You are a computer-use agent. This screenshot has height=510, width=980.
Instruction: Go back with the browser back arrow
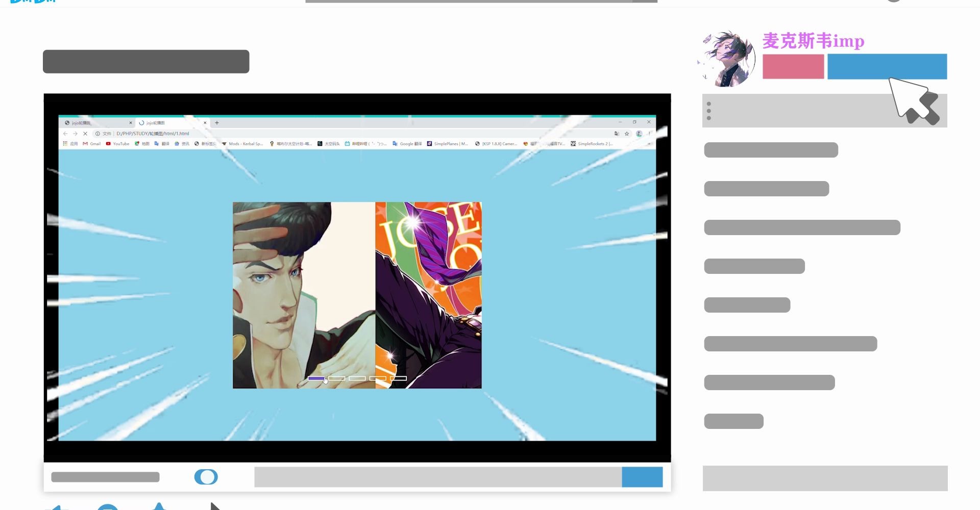pyautogui.click(x=65, y=134)
